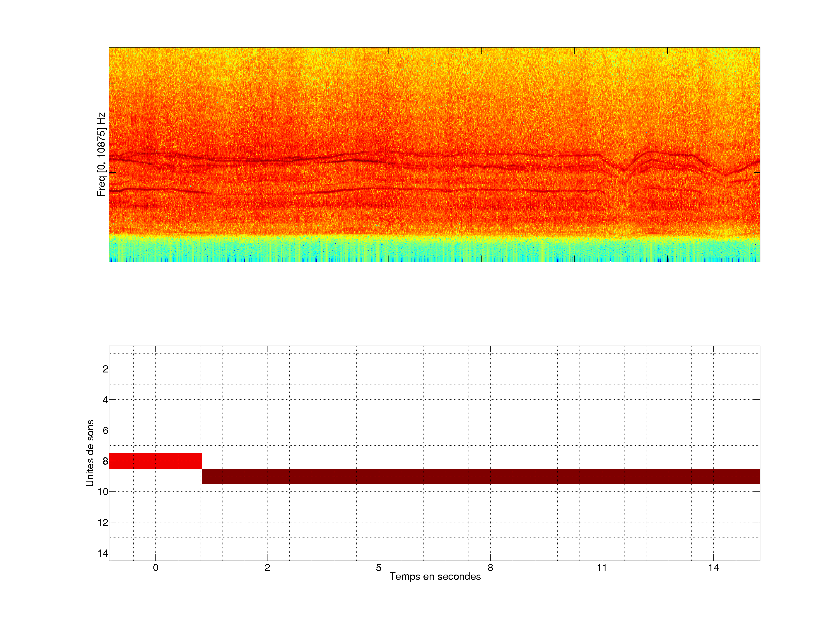Click the y-axis tick label '14' on the left side

point(103,553)
